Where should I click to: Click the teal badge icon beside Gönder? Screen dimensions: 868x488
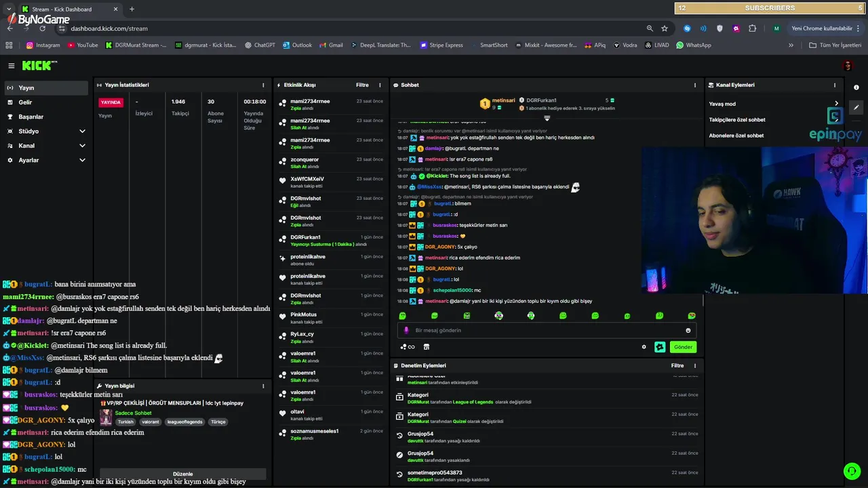(x=660, y=347)
